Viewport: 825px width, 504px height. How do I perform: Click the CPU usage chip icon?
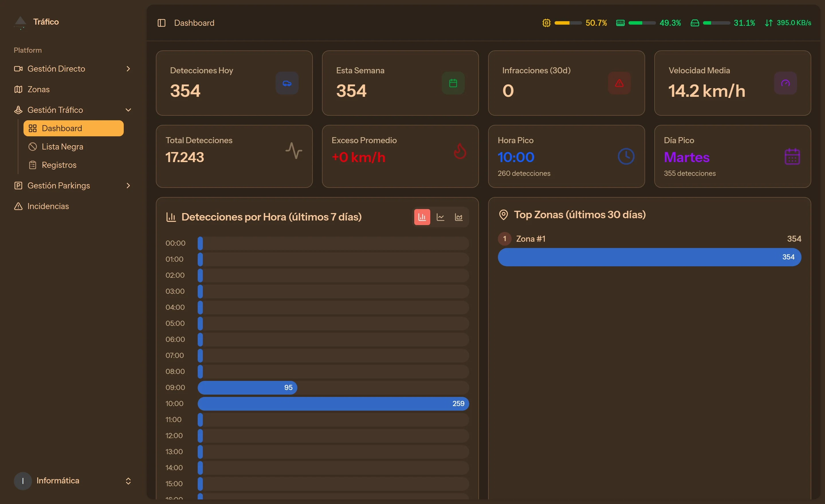(x=546, y=23)
